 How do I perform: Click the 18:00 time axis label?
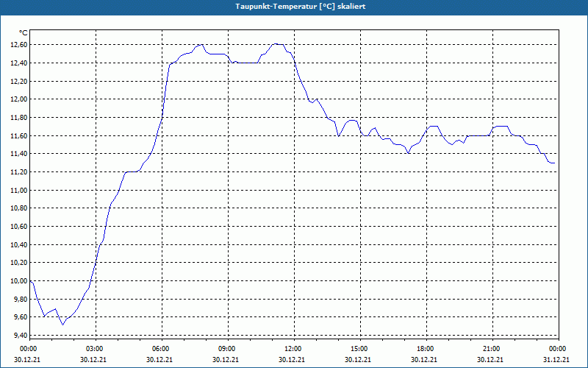click(426, 349)
